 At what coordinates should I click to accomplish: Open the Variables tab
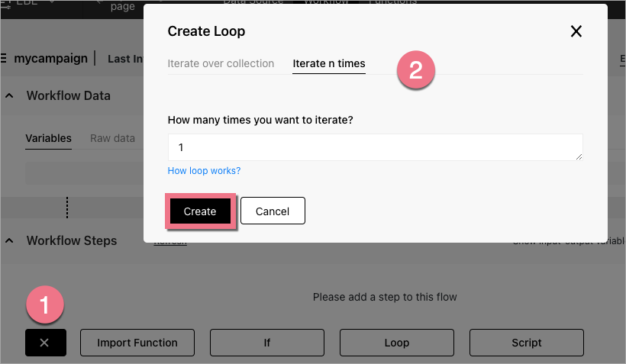click(48, 138)
